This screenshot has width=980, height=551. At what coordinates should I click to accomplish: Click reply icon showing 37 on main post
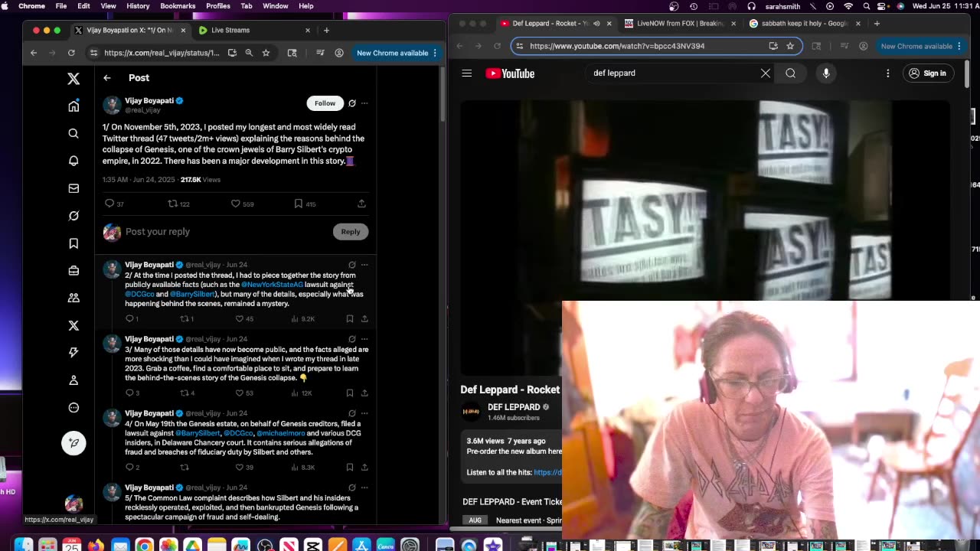[109, 204]
